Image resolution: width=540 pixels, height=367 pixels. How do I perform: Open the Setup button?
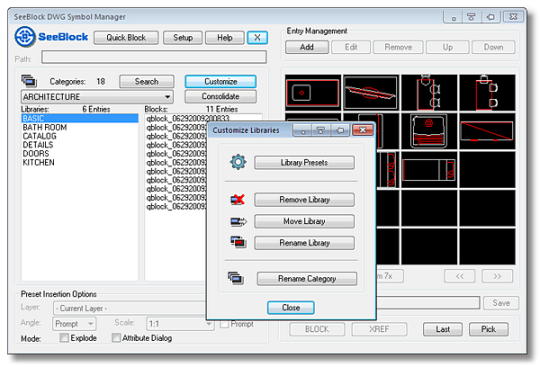(x=183, y=38)
